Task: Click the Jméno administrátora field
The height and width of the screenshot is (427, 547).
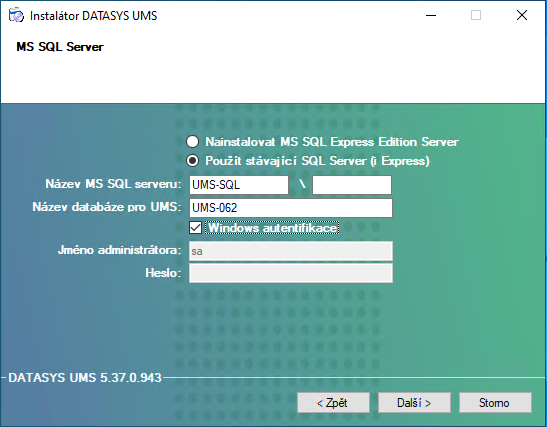Action: tap(291, 251)
